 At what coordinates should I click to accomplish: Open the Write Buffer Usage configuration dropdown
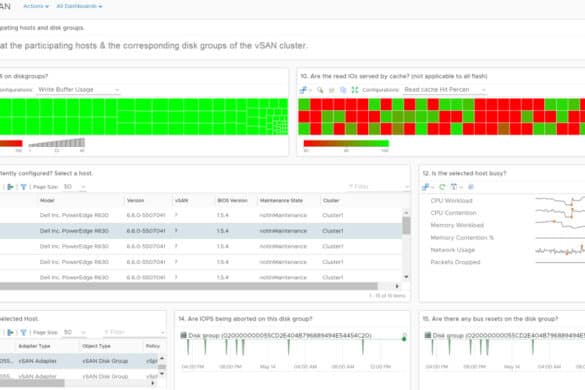[x=78, y=90]
